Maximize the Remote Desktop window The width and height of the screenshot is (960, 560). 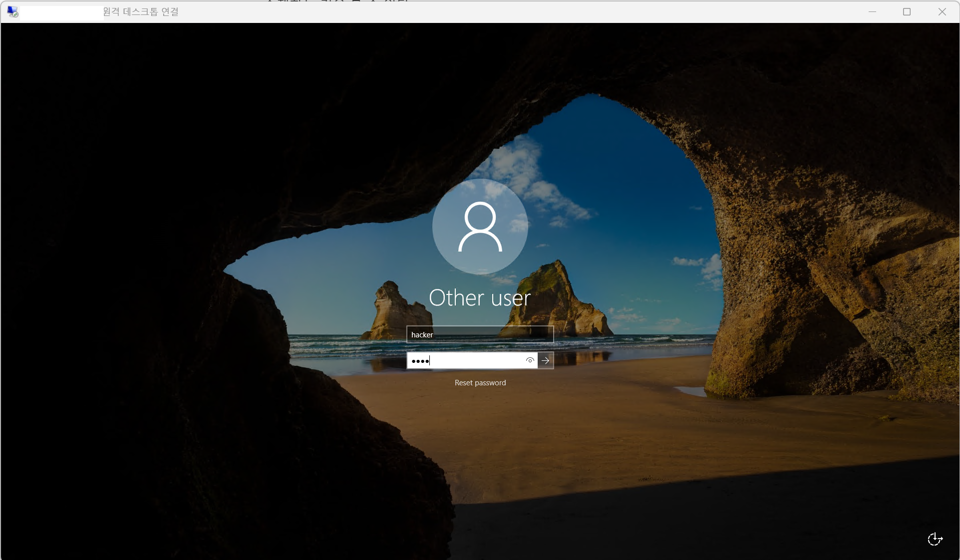tap(907, 11)
